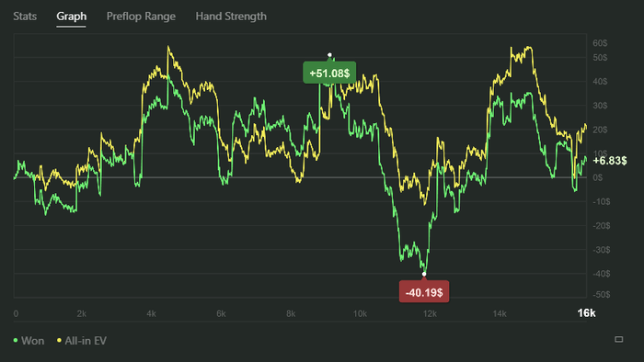Click the 12k mark on the x-axis

click(x=430, y=313)
